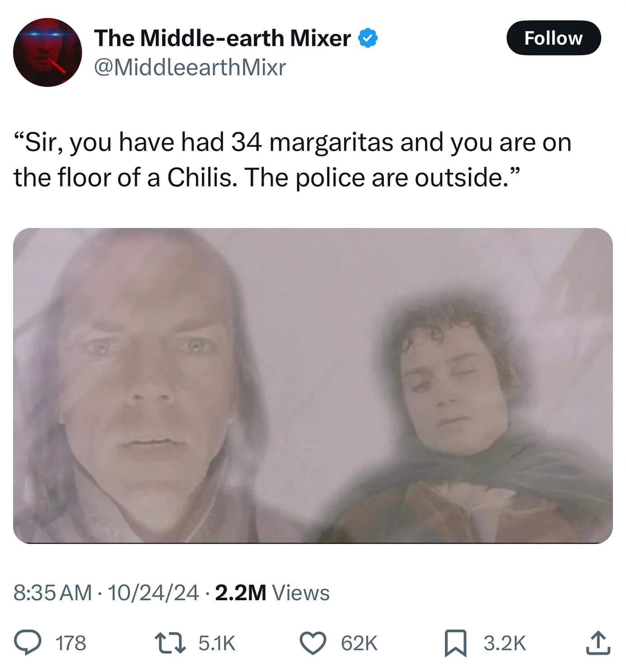This screenshot has width=626, height=672.
Task: Click the reply speech bubble icon
Action: 27,643
